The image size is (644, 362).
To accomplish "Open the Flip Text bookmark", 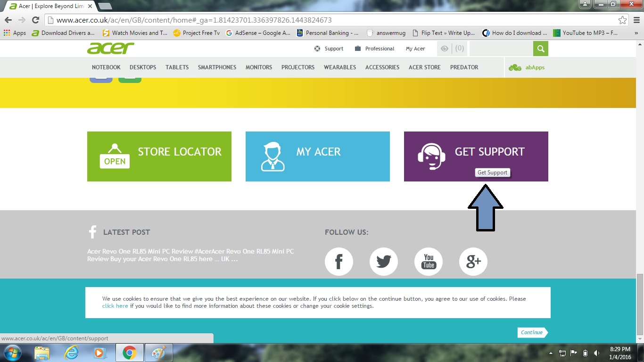I will pyautogui.click(x=444, y=33).
